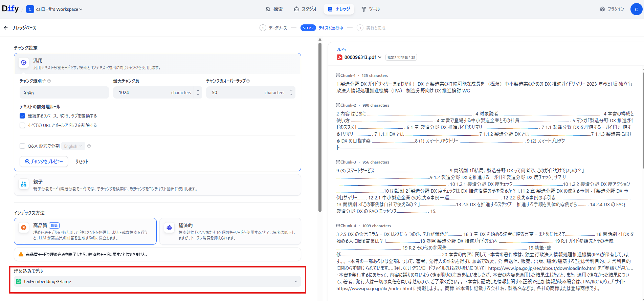The height and width of the screenshot is (301, 644).
Task: Select the 親子 chunk mode card
Action: 157,185
